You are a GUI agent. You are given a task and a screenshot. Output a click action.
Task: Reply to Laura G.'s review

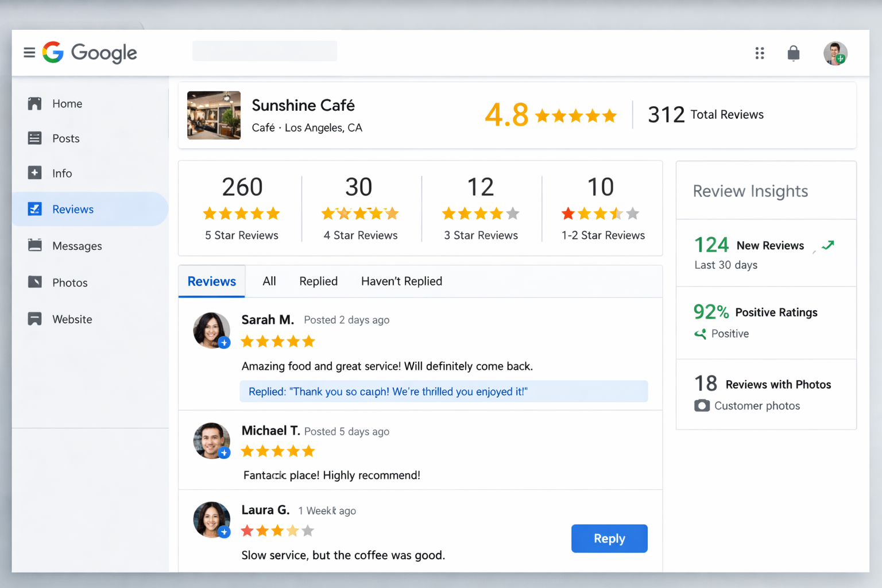(609, 539)
